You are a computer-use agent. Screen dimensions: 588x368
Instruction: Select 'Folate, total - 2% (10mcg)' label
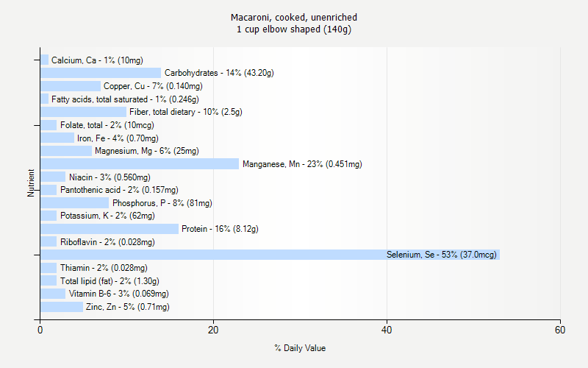[x=107, y=125]
